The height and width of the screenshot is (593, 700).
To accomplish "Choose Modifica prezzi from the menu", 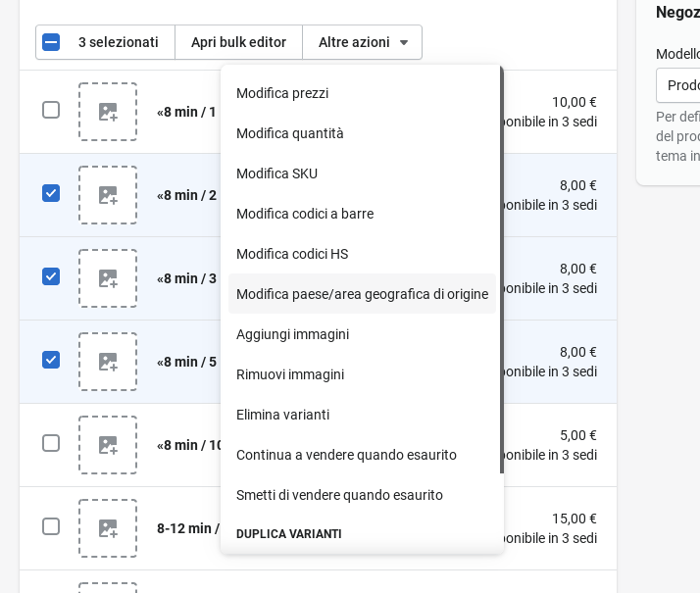I will (x=282, y=93).
